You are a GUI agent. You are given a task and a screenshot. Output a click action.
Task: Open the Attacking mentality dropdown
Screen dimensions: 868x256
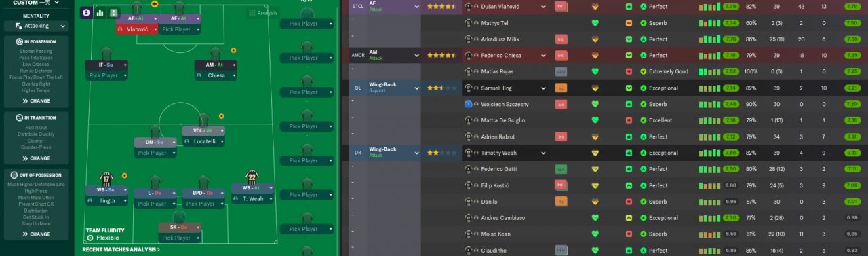[x=36, y=26]
